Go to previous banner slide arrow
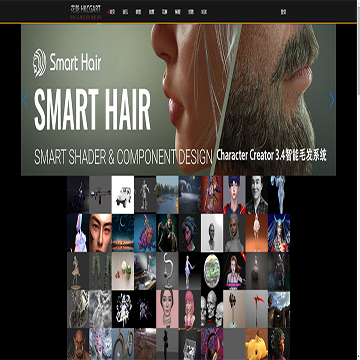360x360 pixels. coord(25,100)
